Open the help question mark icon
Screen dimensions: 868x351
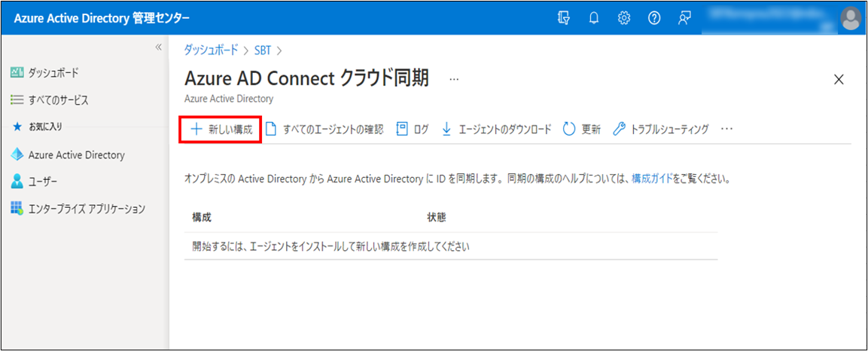(x=654, y=18)
